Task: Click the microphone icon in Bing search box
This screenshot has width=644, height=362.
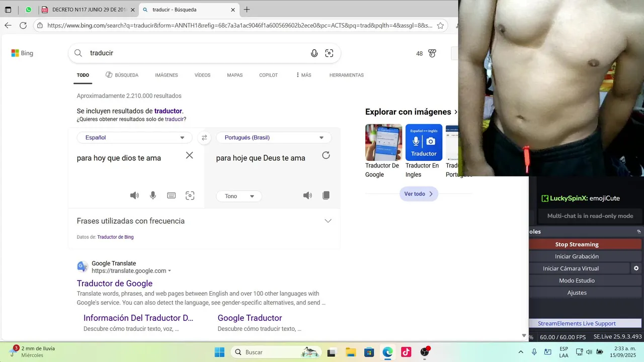Action: coord(314,53)
